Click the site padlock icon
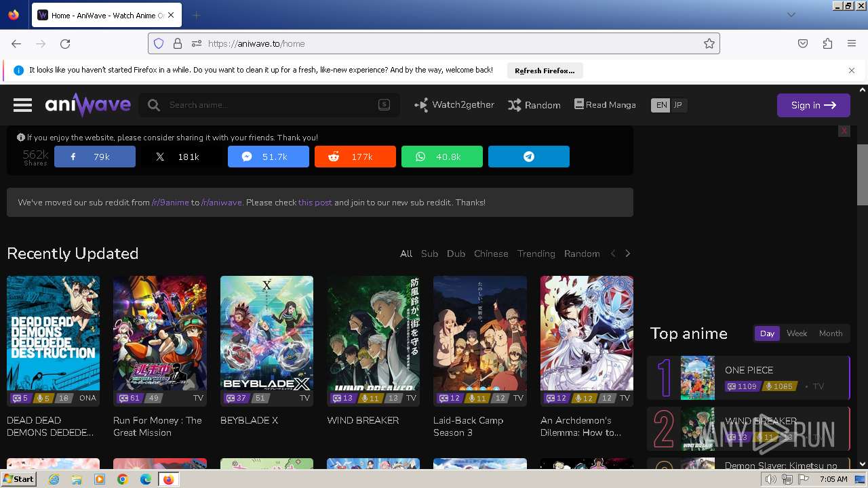This screenshot has height=488, width=868. [x=178, y=43]
